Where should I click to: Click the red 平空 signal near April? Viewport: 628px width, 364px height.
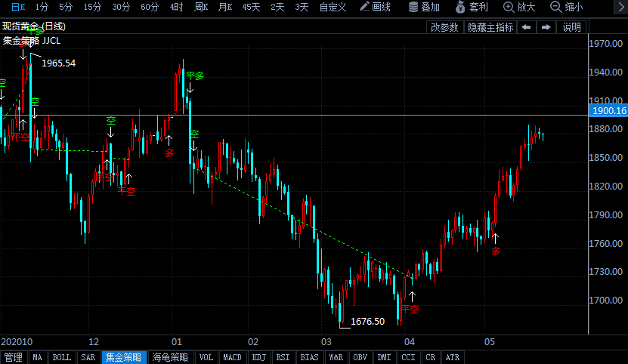click(x=410, y=309)
